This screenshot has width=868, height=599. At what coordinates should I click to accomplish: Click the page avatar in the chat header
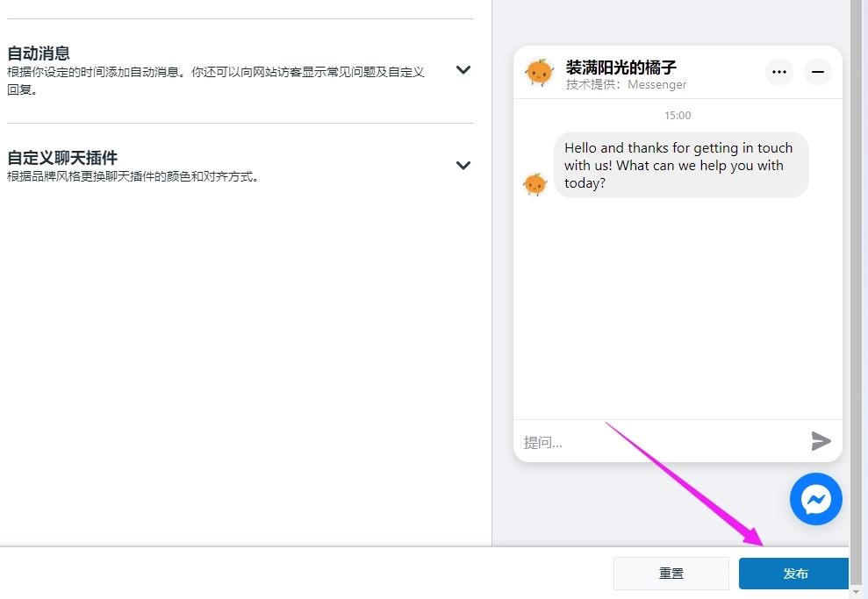(x=539, y=72)
